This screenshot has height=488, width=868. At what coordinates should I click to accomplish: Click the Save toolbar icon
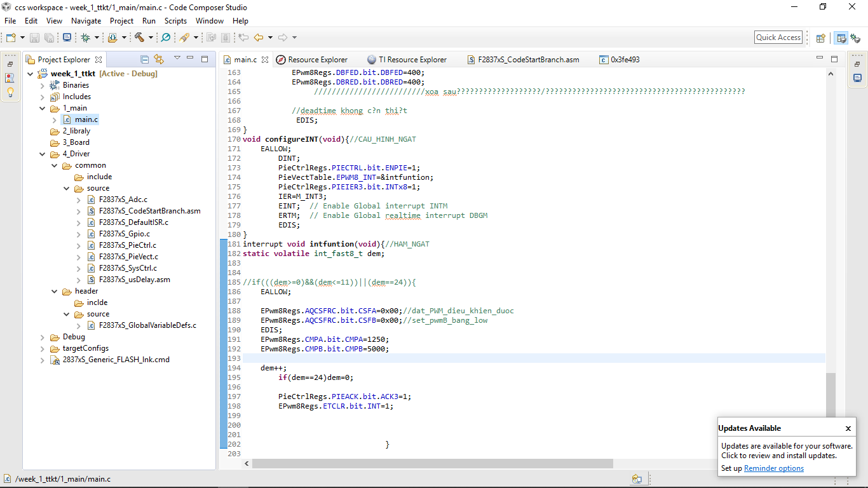(x=34, y=37)
